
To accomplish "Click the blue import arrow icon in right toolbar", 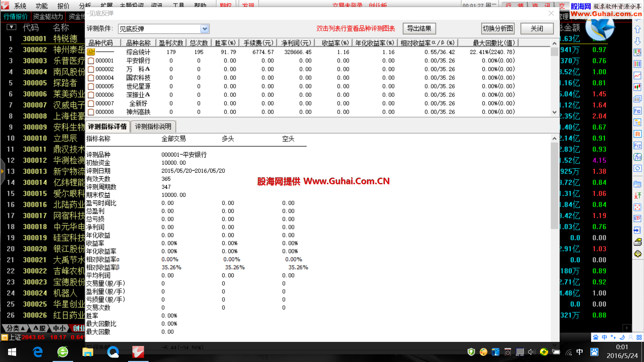I will click(638, 230).
